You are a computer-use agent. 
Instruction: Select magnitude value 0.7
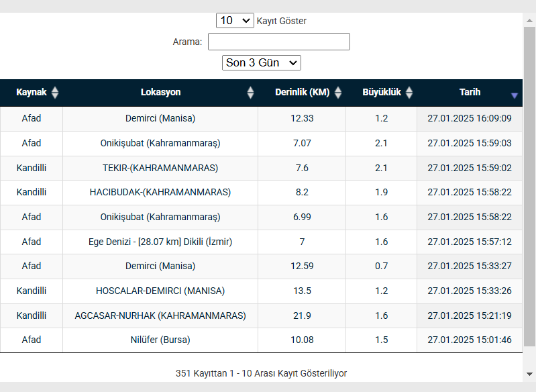point(382,266)
